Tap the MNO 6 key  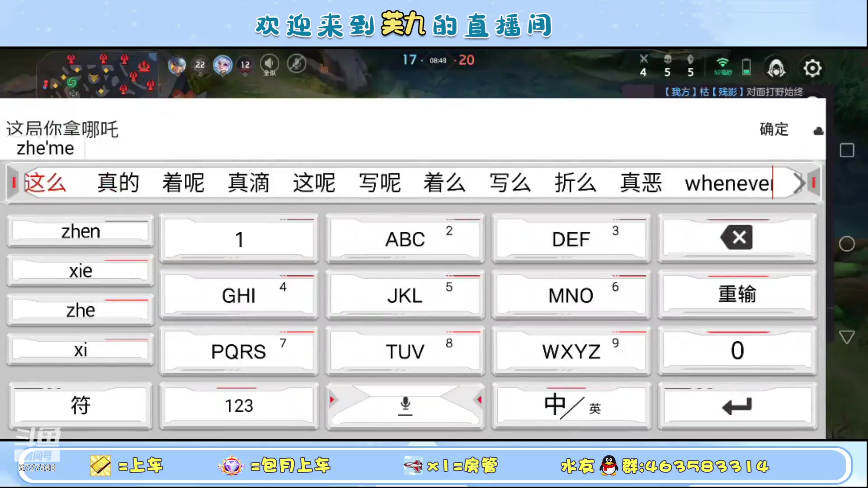coord(571,295)
